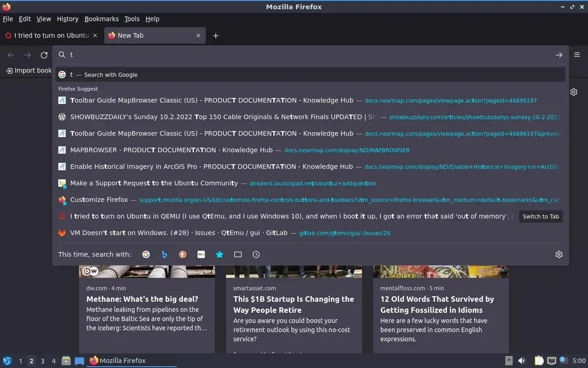Search this time with eBay icon
588x368 pixels.
coord(201,254)
